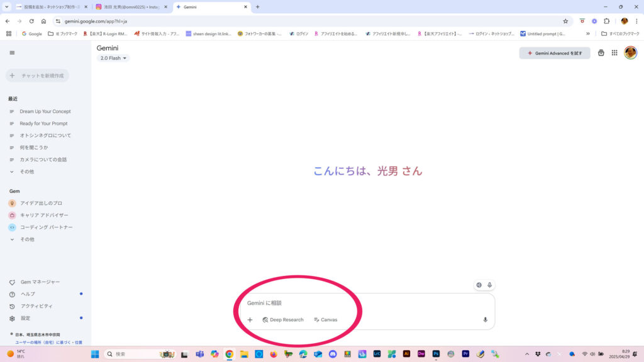Open the browser extensions puzzle icon
This screenshot has width=644, height=362.
607,21
